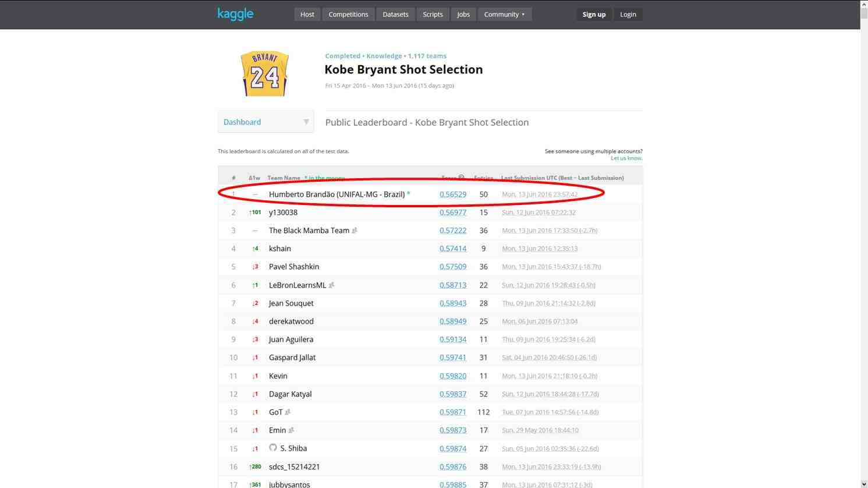Open the Scripts page
This screenshot has width=868, height=488.
pyautogui.click(x=433, y=15)
